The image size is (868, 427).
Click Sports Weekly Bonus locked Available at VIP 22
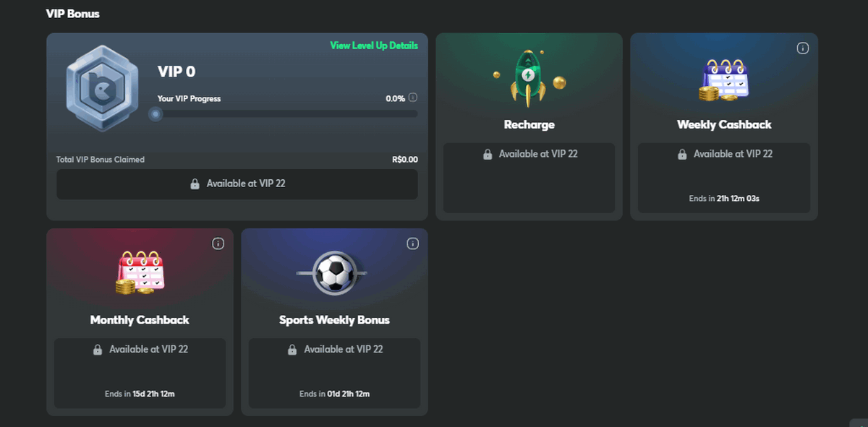tap(334, 349)
